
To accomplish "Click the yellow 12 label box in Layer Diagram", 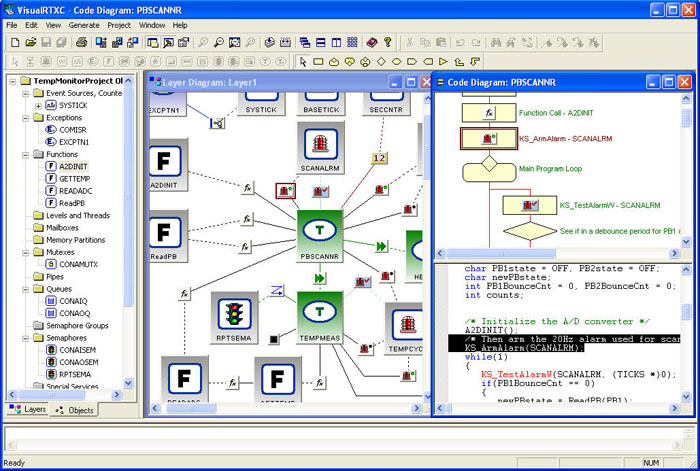I will click(x=379, y=158).
